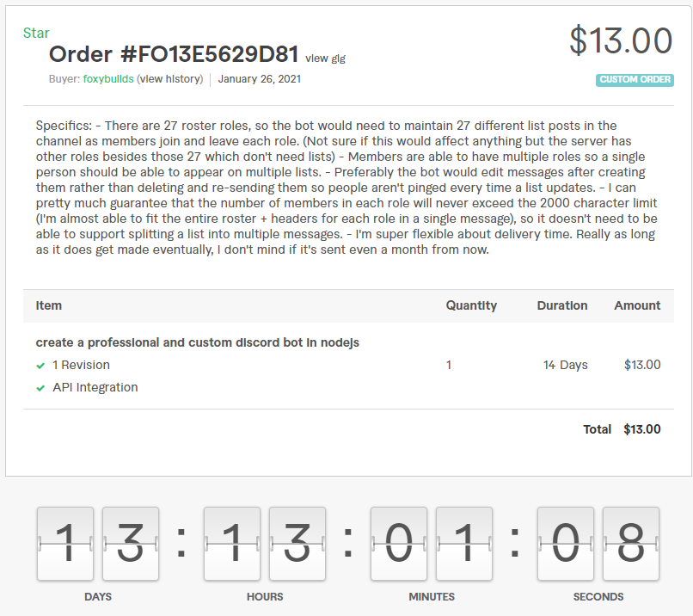Click the green checkmark beside 1 Revision
Screen dimensions: 693x616
click(x=40, y=366)
